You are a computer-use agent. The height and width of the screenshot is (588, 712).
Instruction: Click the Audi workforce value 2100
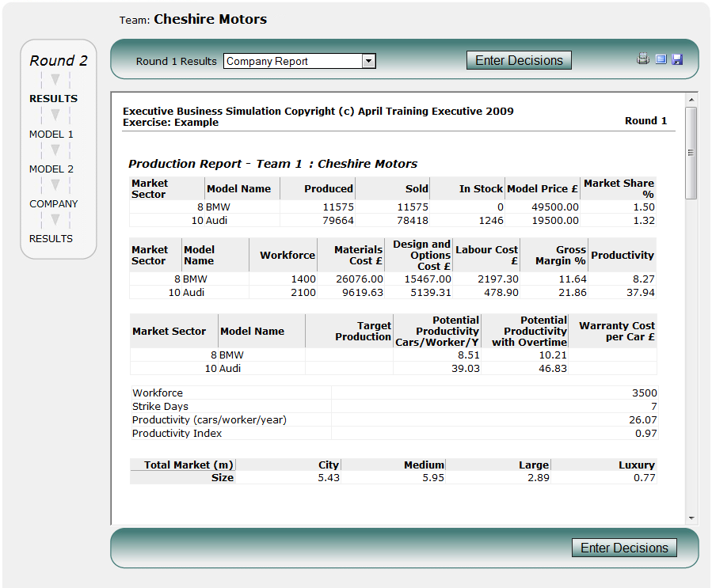pos(303,293)
